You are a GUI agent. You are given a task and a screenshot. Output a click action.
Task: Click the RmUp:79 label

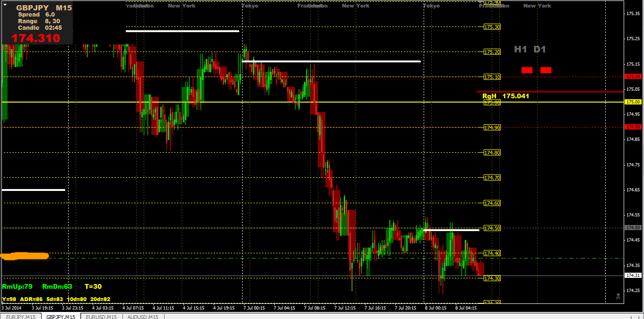(17, 286)
